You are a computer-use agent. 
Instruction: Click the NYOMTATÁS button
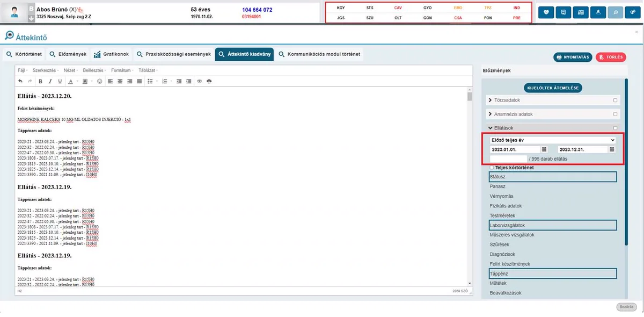(573, 57)
